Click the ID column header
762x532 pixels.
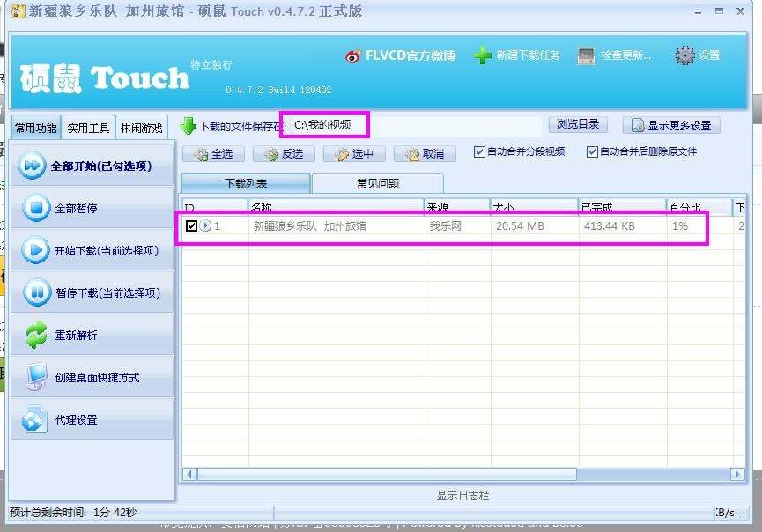(215, 206)
